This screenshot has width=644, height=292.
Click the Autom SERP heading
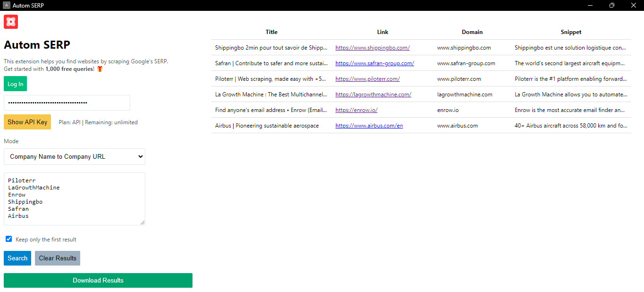[37, 45]
